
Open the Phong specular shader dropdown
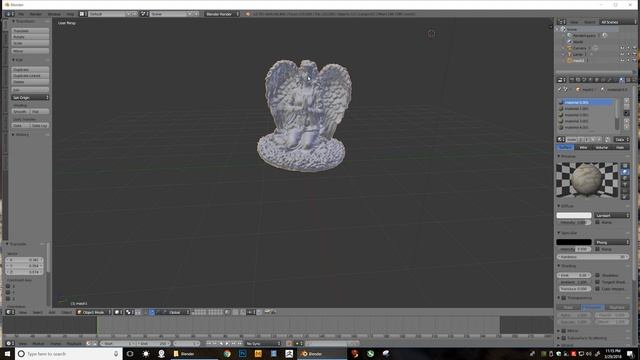tap(611, 242)
